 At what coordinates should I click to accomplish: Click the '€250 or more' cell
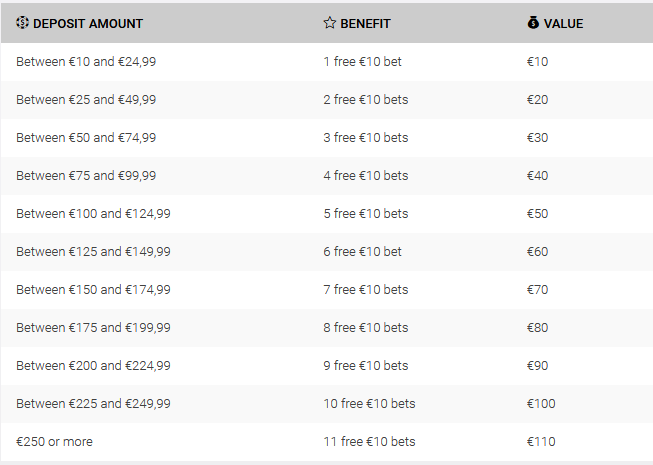pyautogui.click(x=54, y=442)
